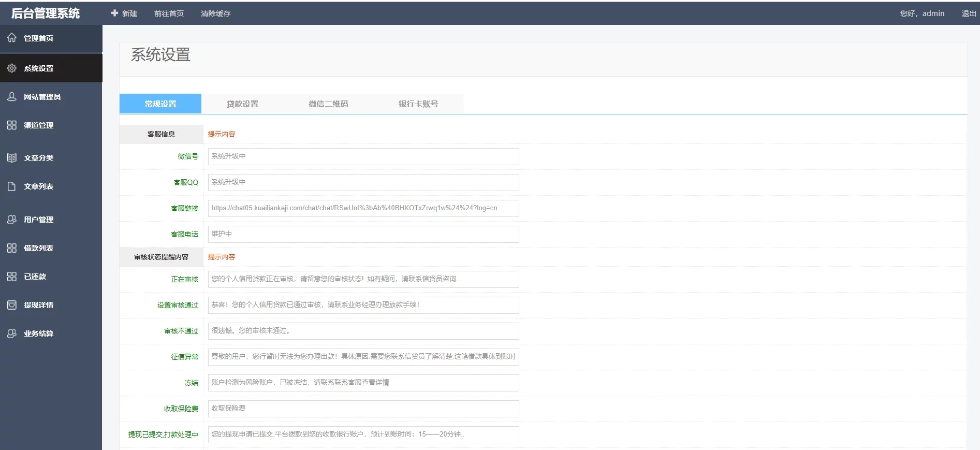Click the 客服电话 text field

tap(363, 234)
